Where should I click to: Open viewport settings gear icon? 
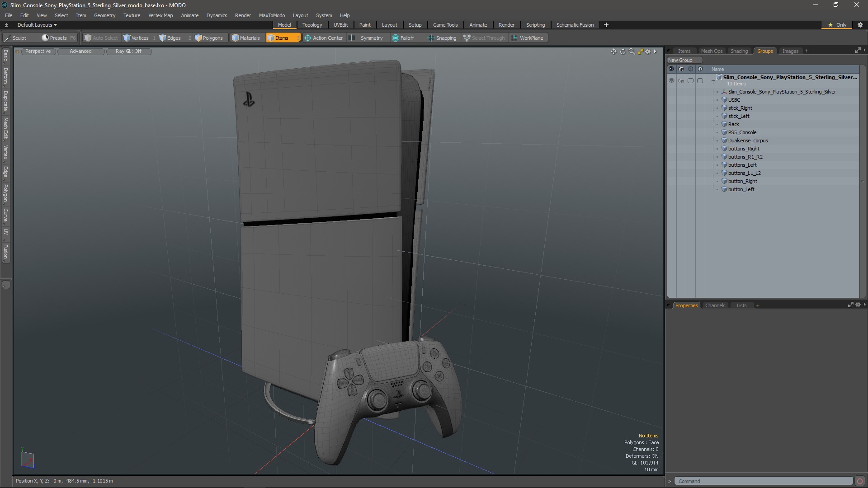click(x=648, y=52)
